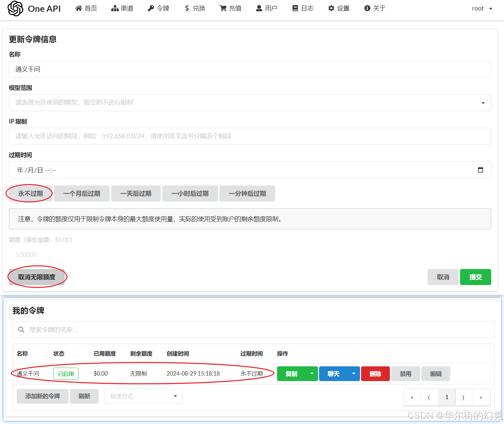Disable the token with 禁用
This screenshot has width=504, height=424.
[405, 374]
